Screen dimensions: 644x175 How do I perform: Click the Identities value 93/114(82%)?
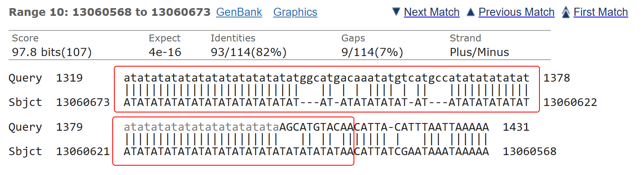(249, 52)
